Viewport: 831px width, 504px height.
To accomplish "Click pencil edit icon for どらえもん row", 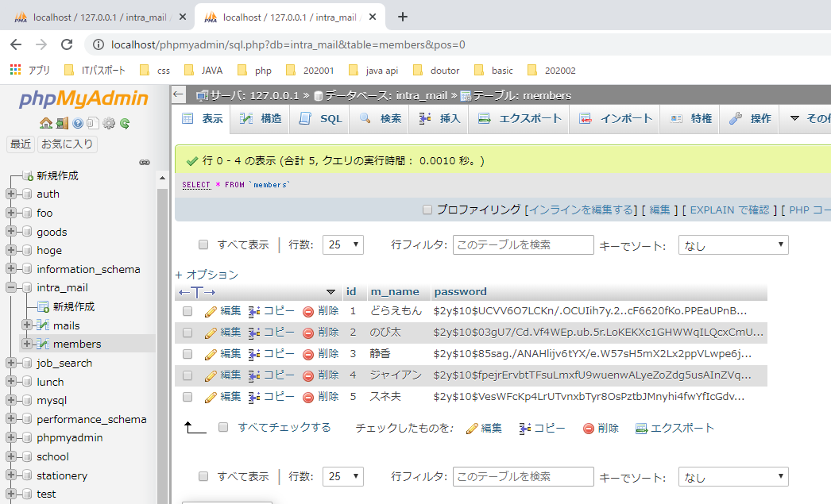I will 211,312.
